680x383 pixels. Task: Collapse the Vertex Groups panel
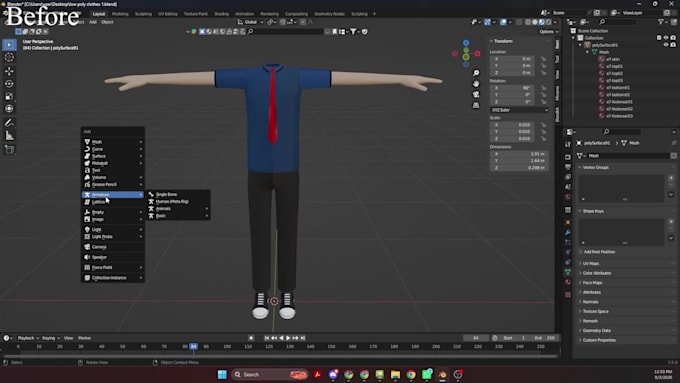pyautogui.click(x=626, y=167)
